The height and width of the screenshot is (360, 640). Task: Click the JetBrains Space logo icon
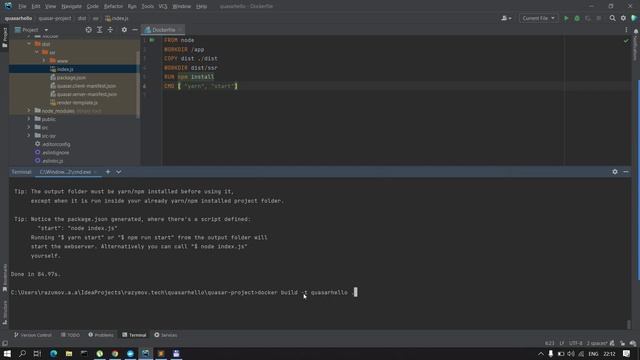634,18
